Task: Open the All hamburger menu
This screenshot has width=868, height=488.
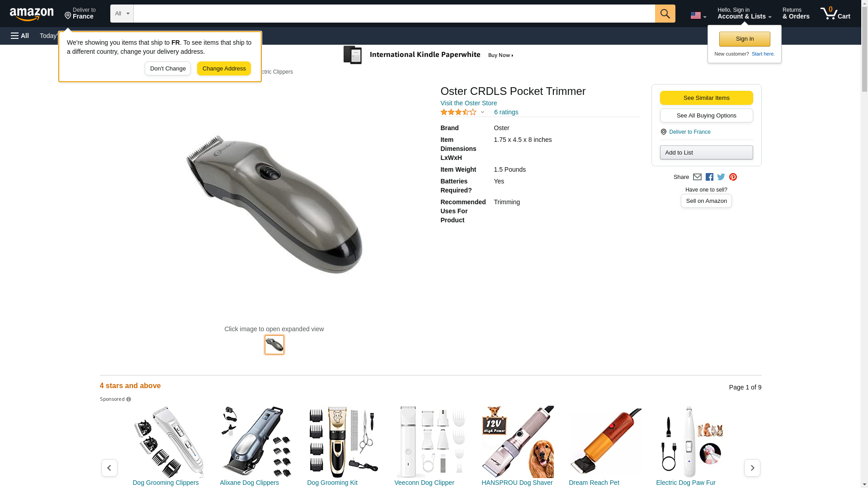Action: coord(20,36)
